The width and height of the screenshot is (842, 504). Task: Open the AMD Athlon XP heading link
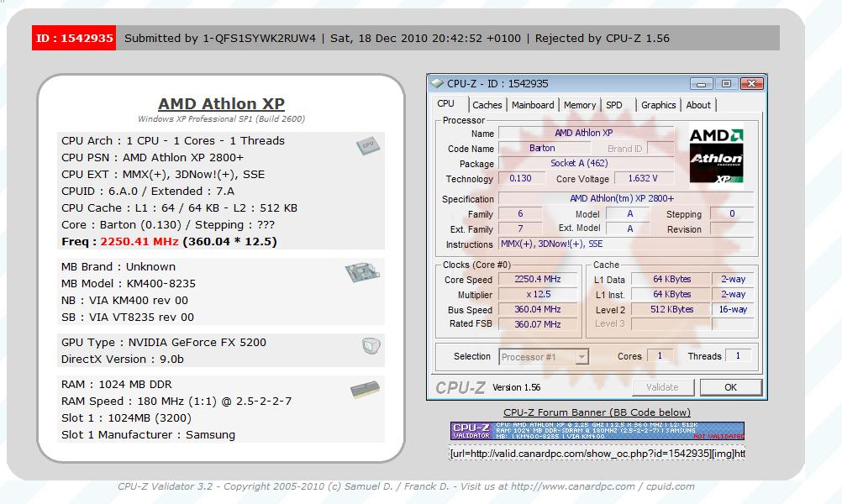pyautogui.click(x=221, y=103)
